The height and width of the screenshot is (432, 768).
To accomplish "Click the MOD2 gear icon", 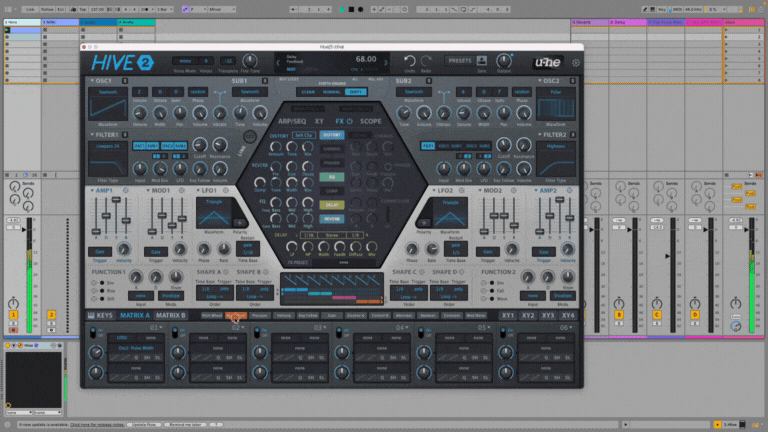I will pyautogui.click(x=513, y=190).
